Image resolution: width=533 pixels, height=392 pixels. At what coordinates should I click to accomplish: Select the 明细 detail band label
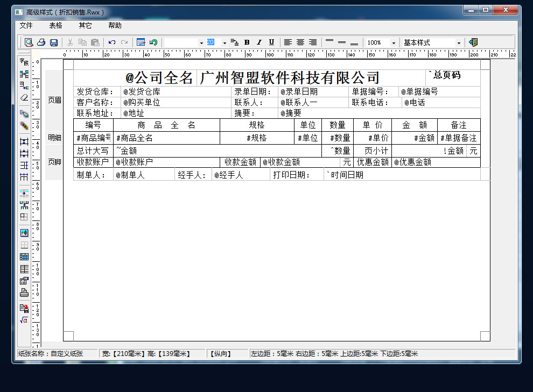pos(54,138)
